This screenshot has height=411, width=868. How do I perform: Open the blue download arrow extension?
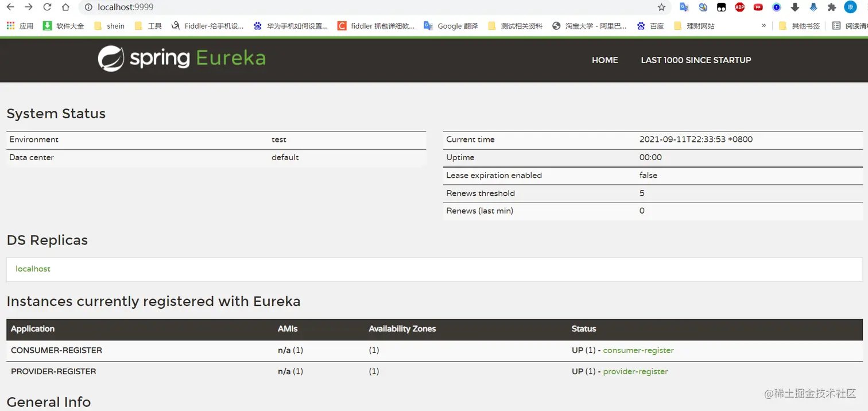point(813,7)
